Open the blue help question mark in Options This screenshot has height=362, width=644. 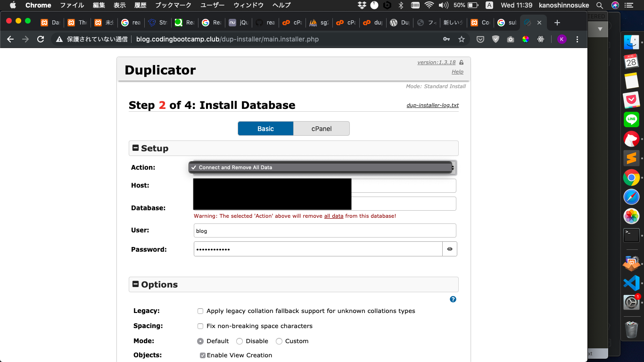453,299
